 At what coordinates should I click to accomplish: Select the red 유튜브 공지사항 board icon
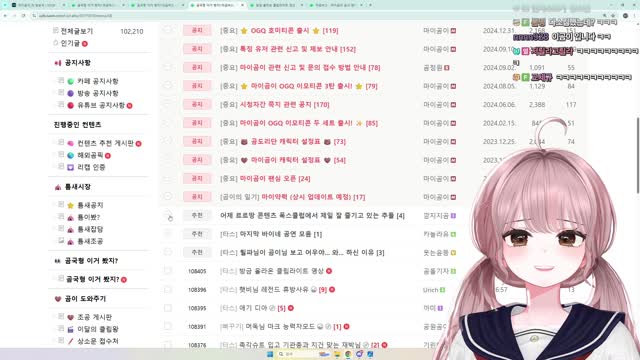pos(71,105)
